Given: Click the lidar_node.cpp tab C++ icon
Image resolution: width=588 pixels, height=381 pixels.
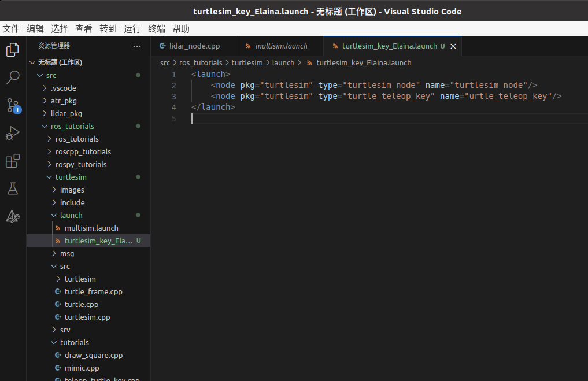Looking at the screenshot, I should (x=162, y=46).
